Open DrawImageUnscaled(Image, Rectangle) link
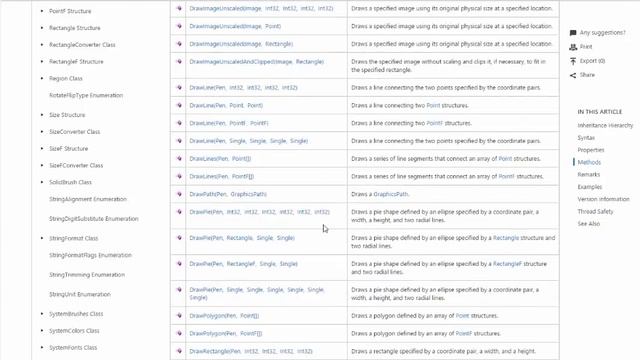Image resolution: width=640 pixels, height=360 pixels. (241, 44)
